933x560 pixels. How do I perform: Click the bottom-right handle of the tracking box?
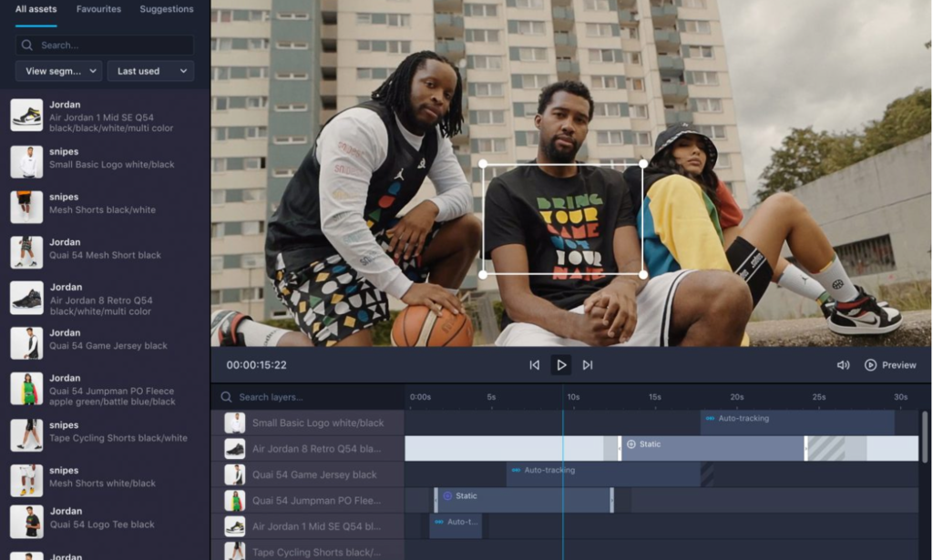click(x=643, y=275)
